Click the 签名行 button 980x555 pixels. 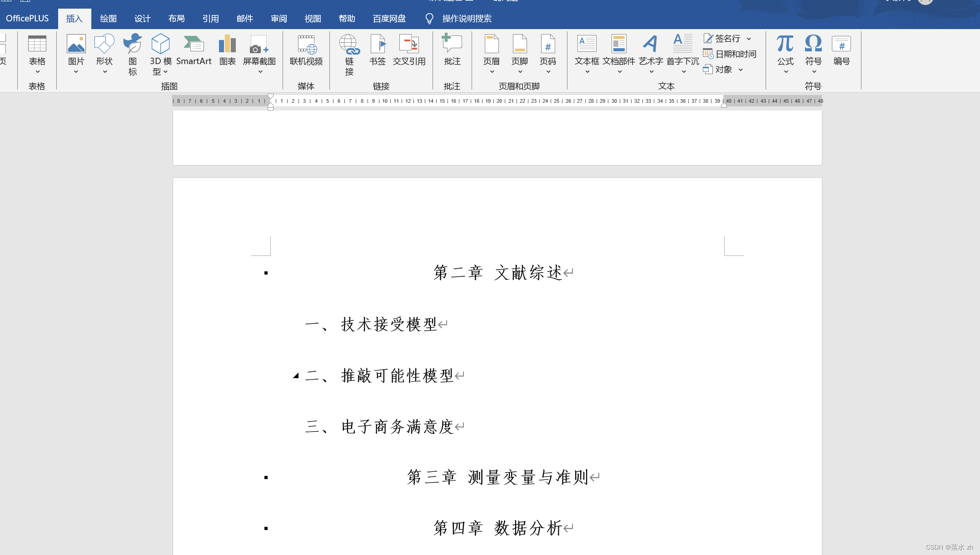coord(722,39)
